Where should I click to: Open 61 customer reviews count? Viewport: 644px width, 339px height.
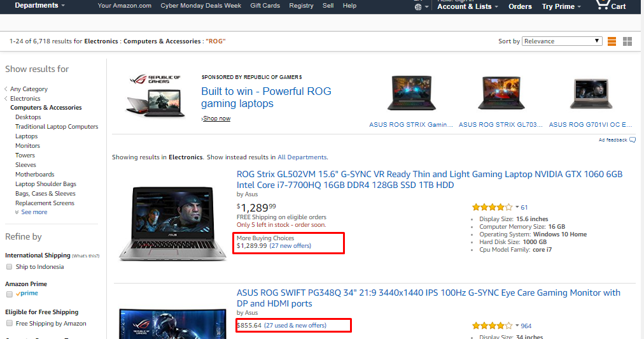[x=524, y=207]
